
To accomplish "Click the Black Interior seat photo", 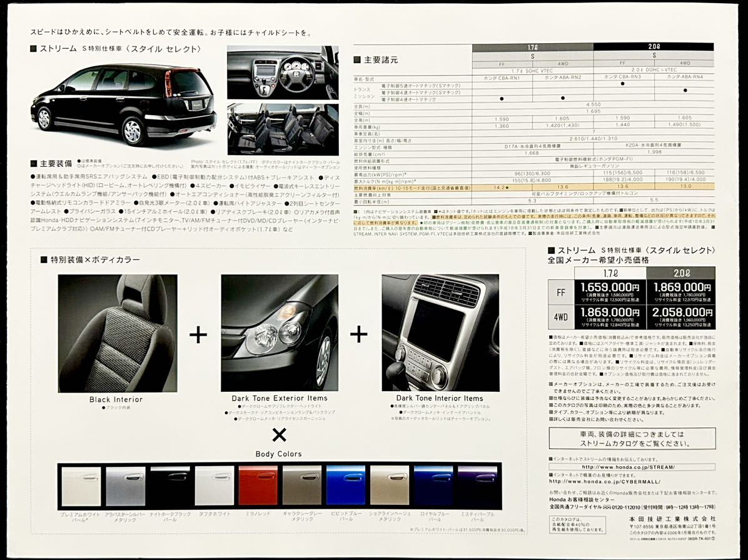I will (x=118, y=333).
